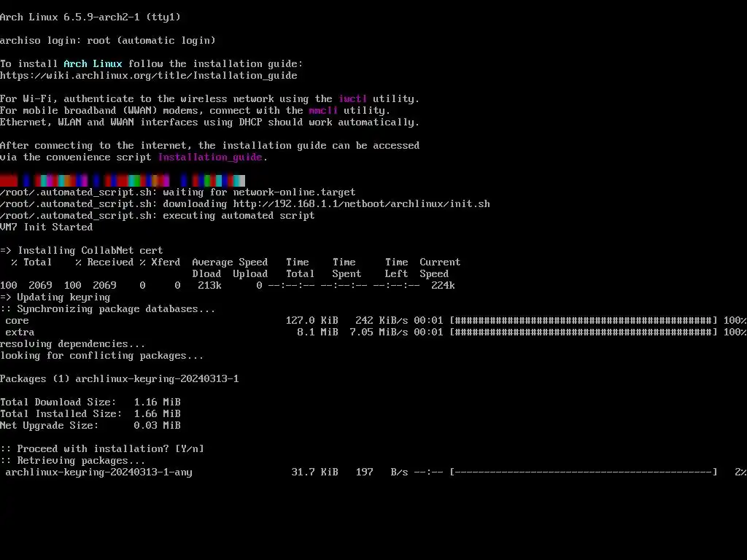Click the 'Net Upgrade Size: 0.03 MiB' line
Image resolution: width=747 pixels, height=560 pixels.
pyautogui.click(x=90, y=425)
